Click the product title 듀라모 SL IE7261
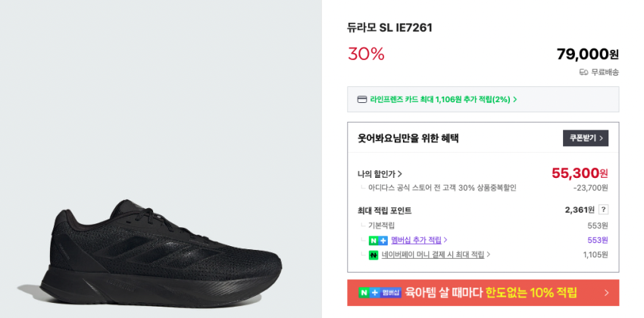 (389, 28)
